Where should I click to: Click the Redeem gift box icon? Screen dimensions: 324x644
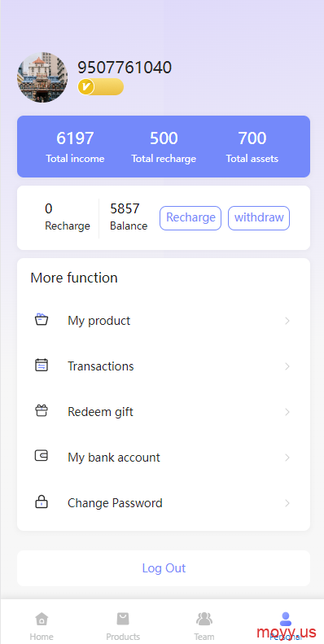(x=42, y=410)
